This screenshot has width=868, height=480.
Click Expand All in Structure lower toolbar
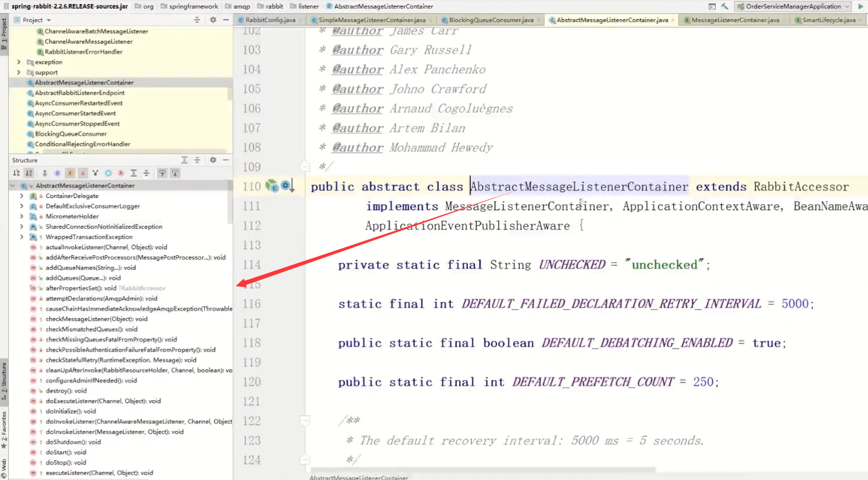(134, 173)
